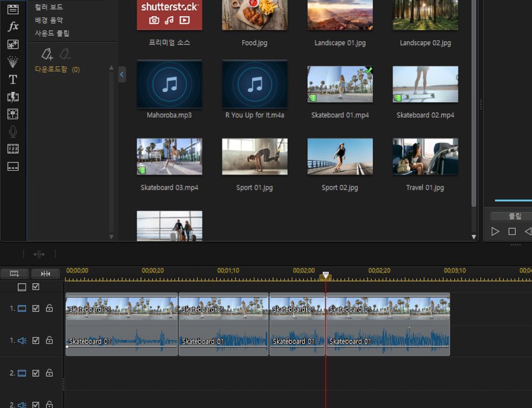Select the Sport 01.jpg thumbnail

point(254,157)
